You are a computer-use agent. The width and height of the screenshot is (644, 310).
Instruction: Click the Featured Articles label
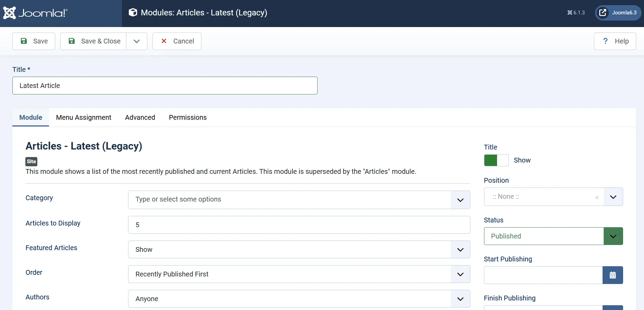(51, 248)
